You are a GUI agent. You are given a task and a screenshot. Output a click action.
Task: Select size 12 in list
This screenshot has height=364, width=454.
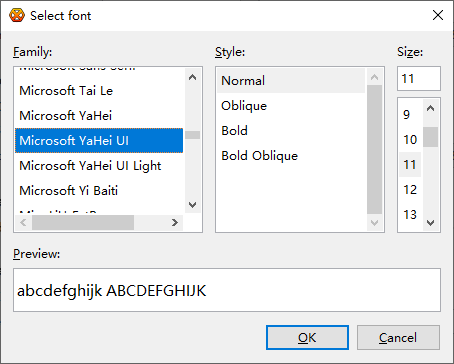pyautogui.click(x=410, y=190)
